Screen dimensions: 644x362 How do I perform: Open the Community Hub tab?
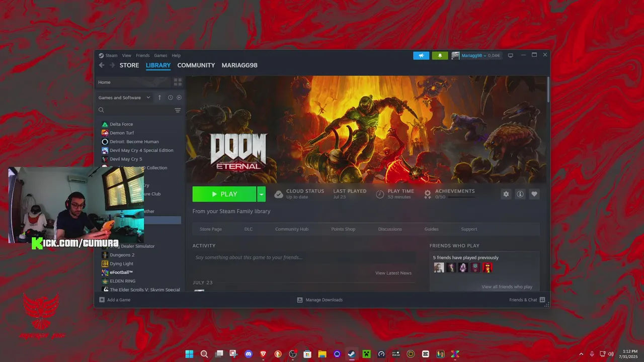point(292,229)
